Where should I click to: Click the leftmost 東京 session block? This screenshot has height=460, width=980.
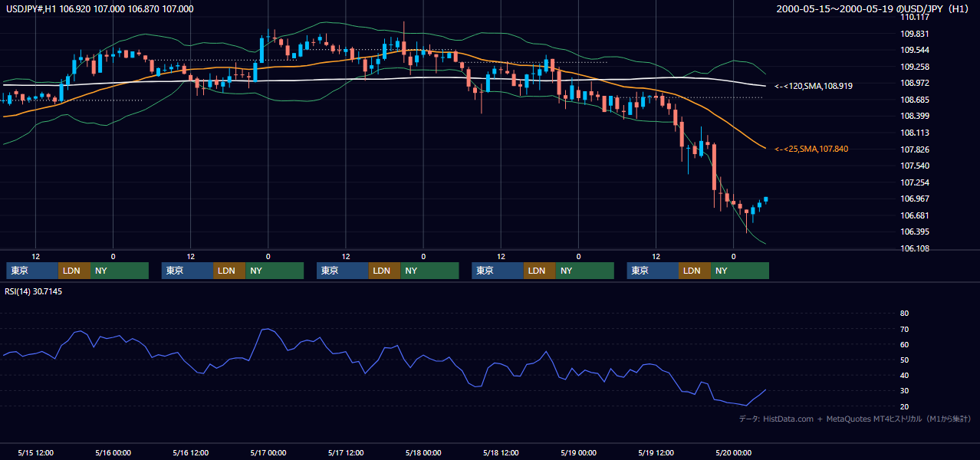click(32, 271)
